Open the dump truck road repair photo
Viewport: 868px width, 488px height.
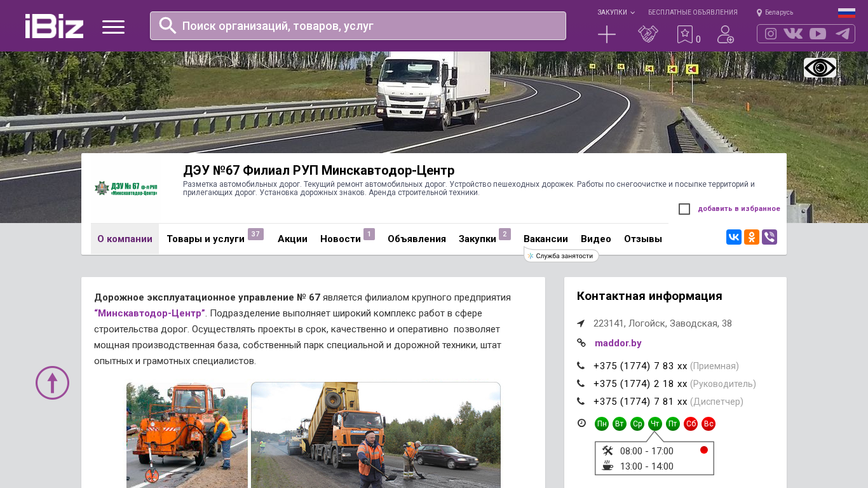point(376,435)
